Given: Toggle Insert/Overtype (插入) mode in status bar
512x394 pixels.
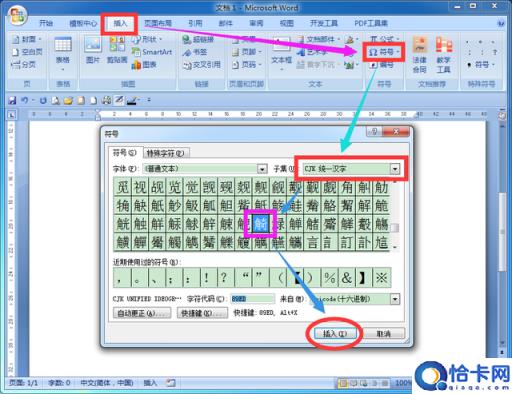Looking at the screenshot, I should [150, 383].
